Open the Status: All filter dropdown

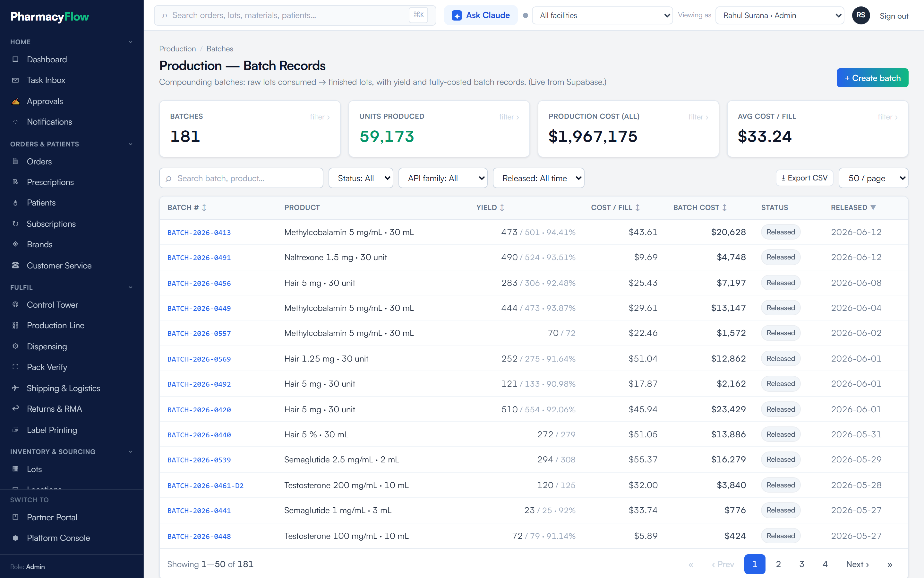(x=360, y=178)
